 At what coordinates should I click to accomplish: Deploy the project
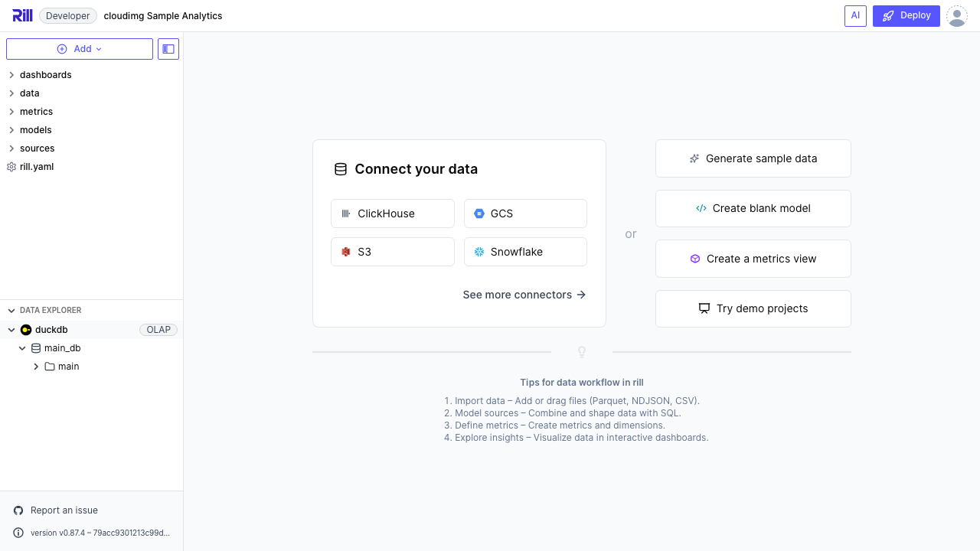(x=906, y=15)
